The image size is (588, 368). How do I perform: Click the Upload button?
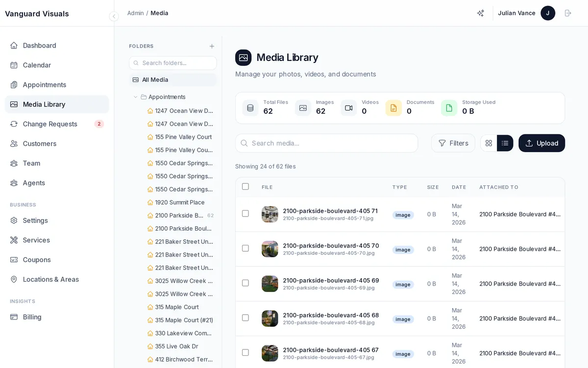point(541,143)
